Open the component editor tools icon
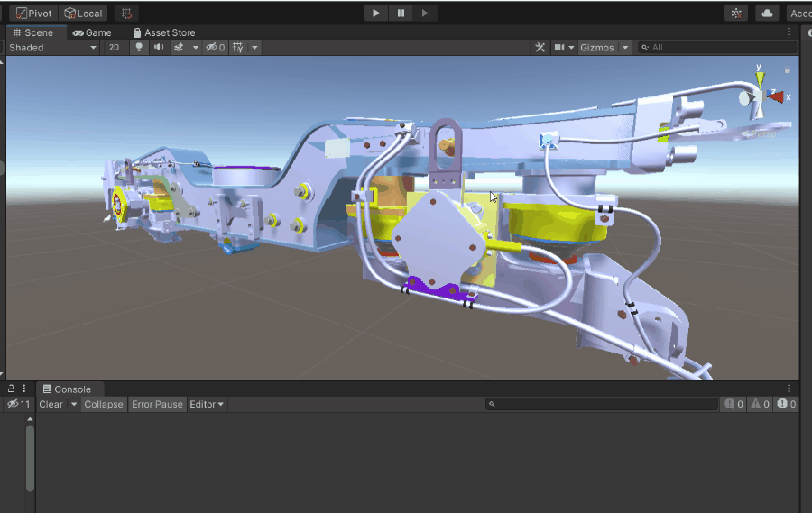Viewport: 812px width, 513px height. (540, 48)
